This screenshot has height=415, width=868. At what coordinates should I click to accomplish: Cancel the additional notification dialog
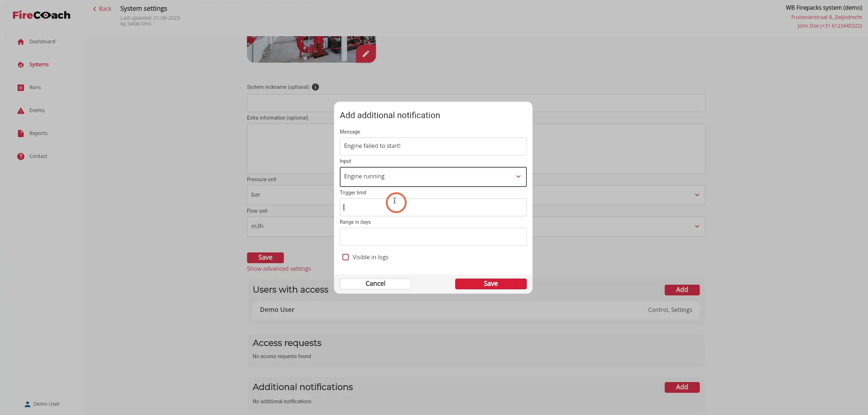click(375, 284)
